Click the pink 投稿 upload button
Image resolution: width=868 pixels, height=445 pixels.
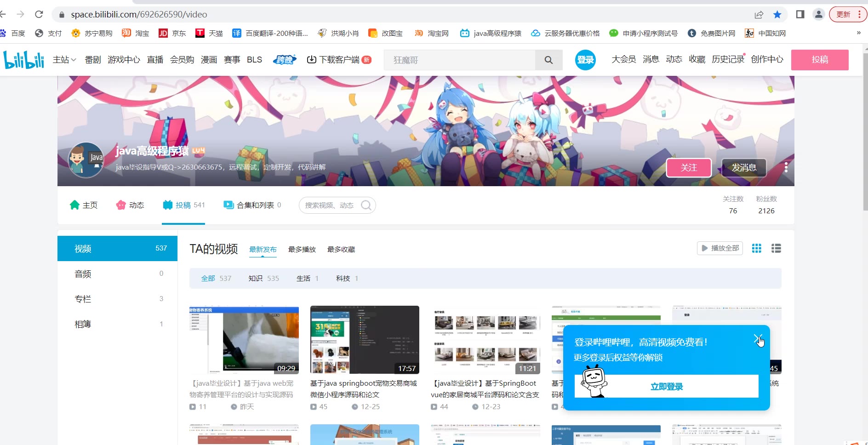point(820,60)
